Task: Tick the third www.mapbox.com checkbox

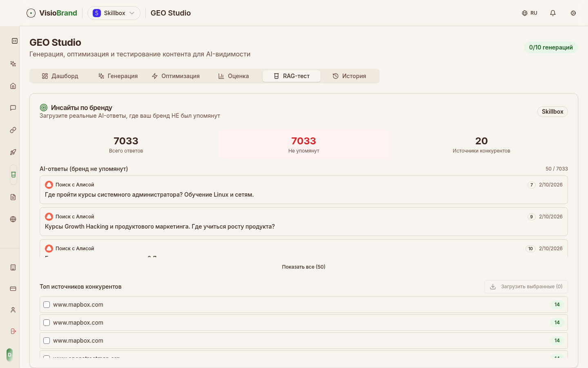Action: (47, 341)
